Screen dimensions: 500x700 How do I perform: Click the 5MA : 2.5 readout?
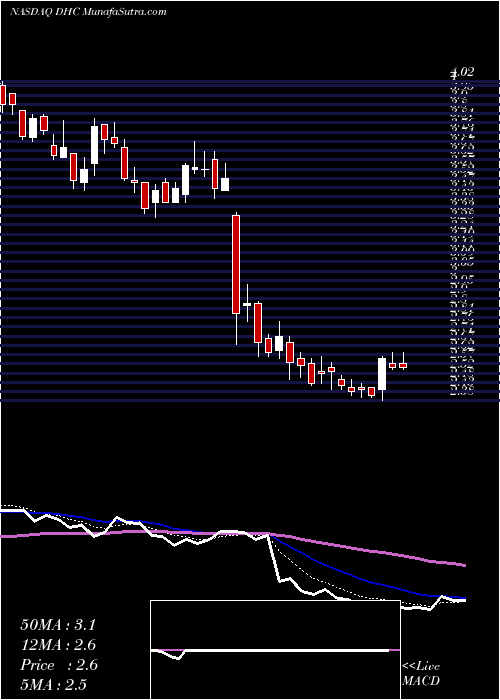[x=54, y=685]
